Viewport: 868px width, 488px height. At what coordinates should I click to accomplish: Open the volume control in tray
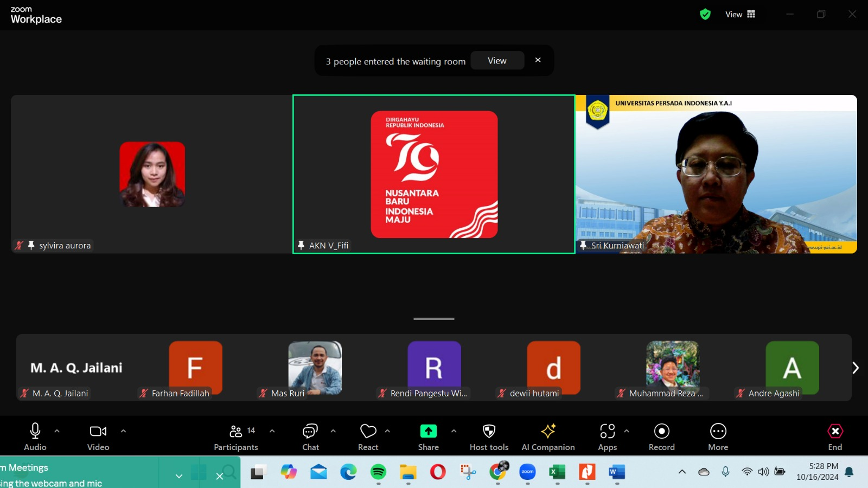[763, 472]
